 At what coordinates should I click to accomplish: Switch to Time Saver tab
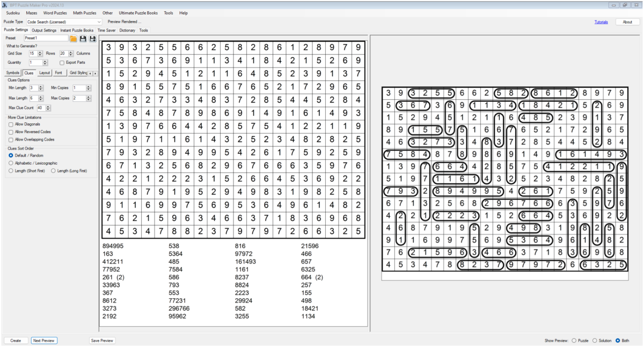tap(106, 31)
